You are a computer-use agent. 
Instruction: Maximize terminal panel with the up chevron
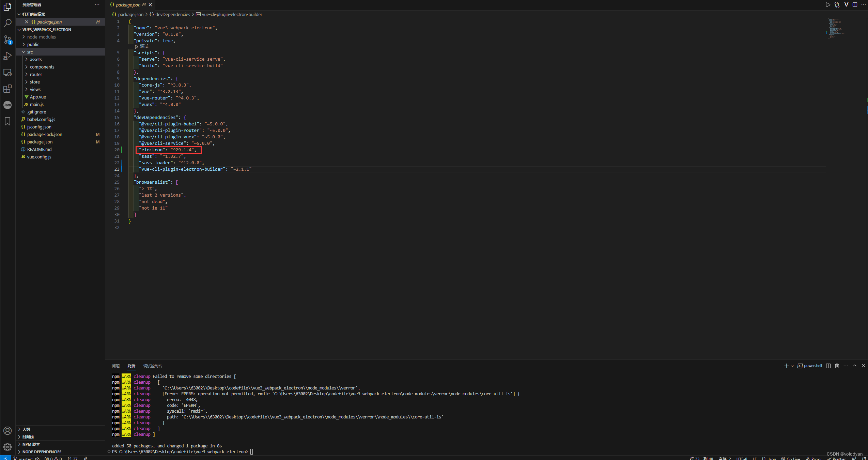click(x=854, y=366)
